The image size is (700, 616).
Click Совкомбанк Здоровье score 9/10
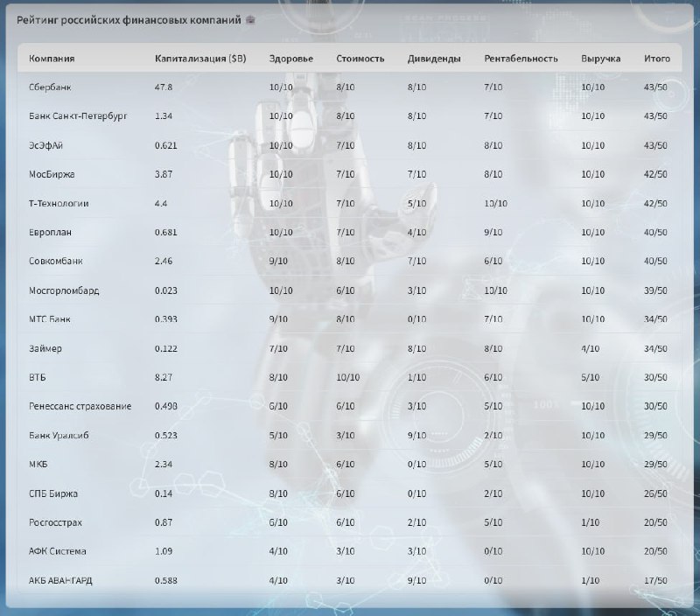pos(278,261)
